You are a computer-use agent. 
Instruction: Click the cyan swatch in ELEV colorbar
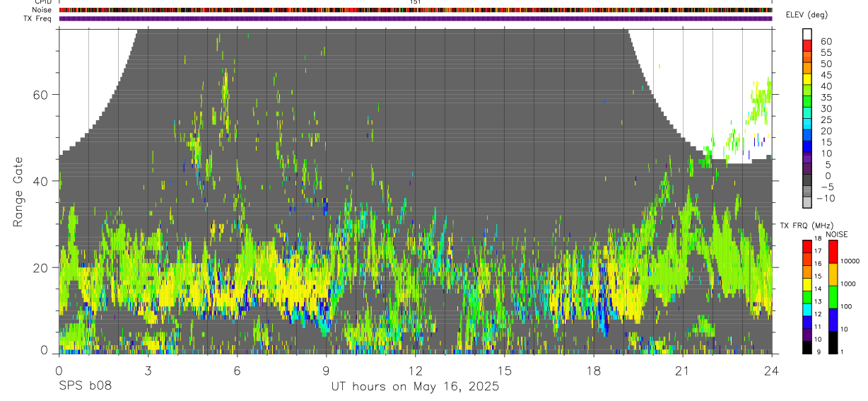coord(807,124)
